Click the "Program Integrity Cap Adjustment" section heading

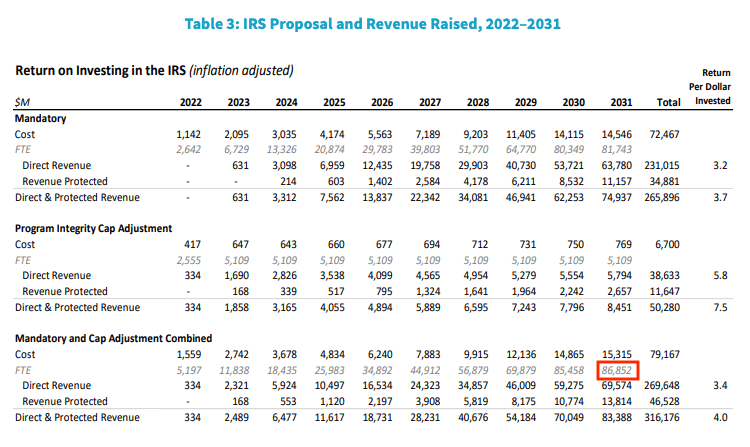click(93, 229)
